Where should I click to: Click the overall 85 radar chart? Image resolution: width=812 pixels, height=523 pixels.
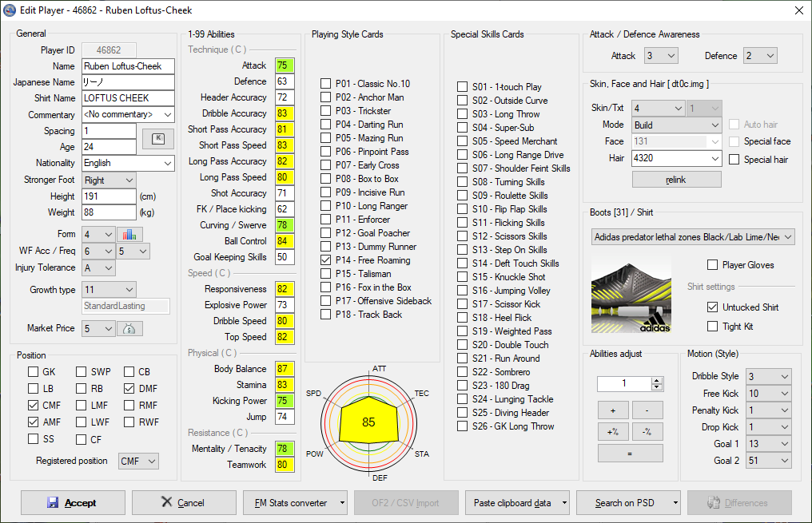368,422
